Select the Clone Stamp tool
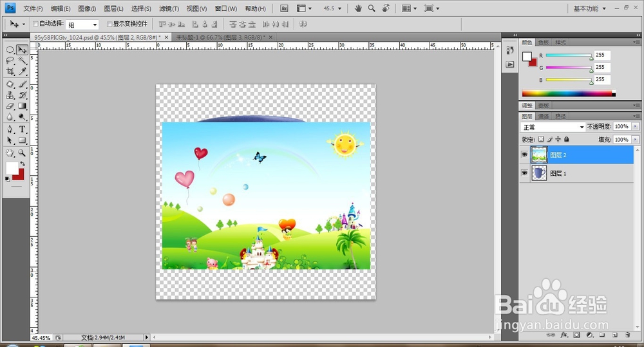This screenshot has height=347, width=644. tap(10, 95)
